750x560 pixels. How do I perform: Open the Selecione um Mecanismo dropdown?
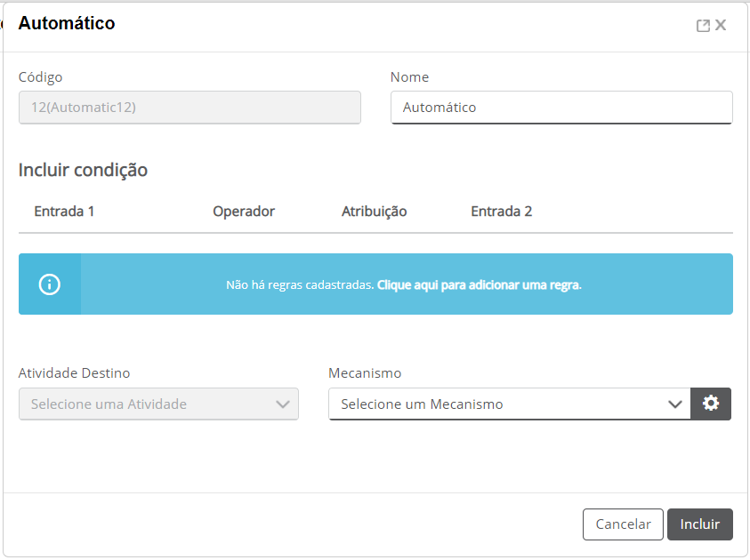point(510,404)
